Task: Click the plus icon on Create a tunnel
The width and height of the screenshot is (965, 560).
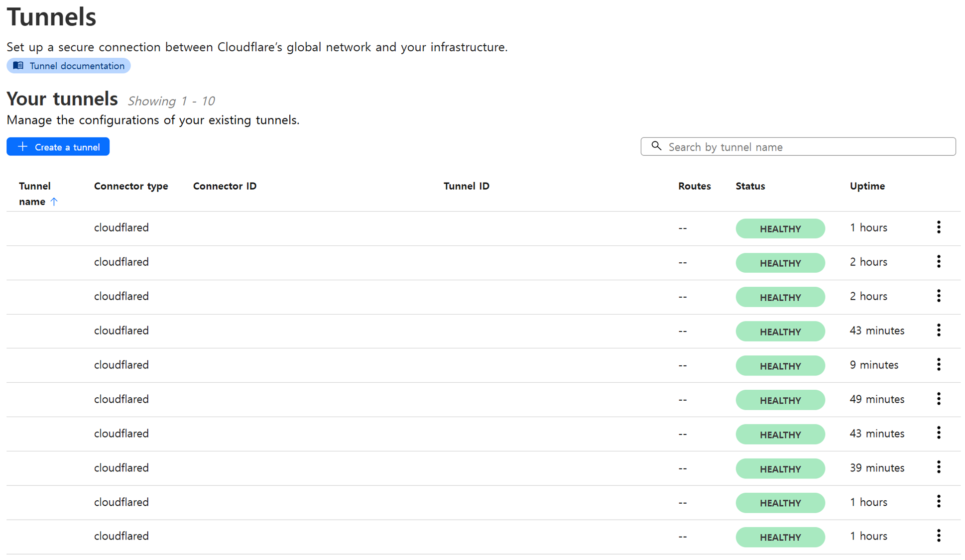Action: pyautogui.click(x=22, y=147)
